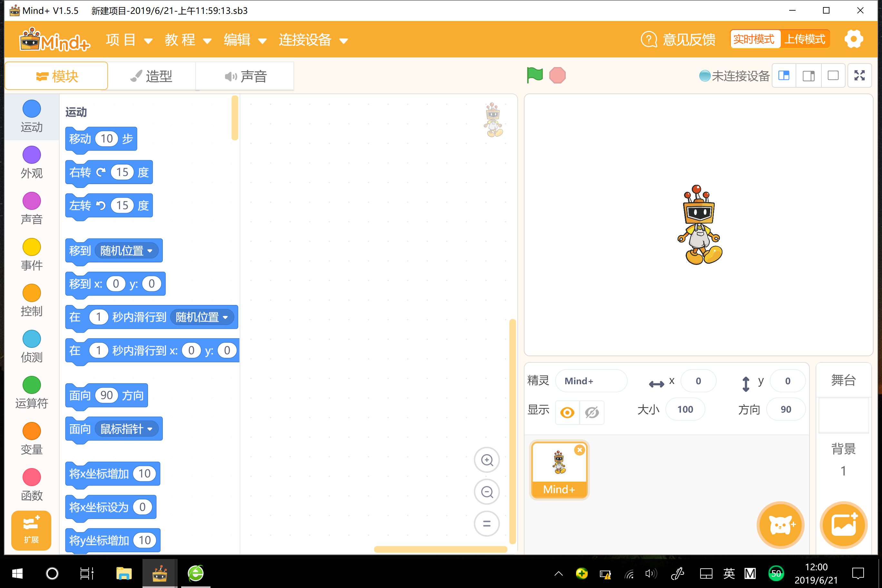Select medium stage layout icon

(x=808, y=76)
